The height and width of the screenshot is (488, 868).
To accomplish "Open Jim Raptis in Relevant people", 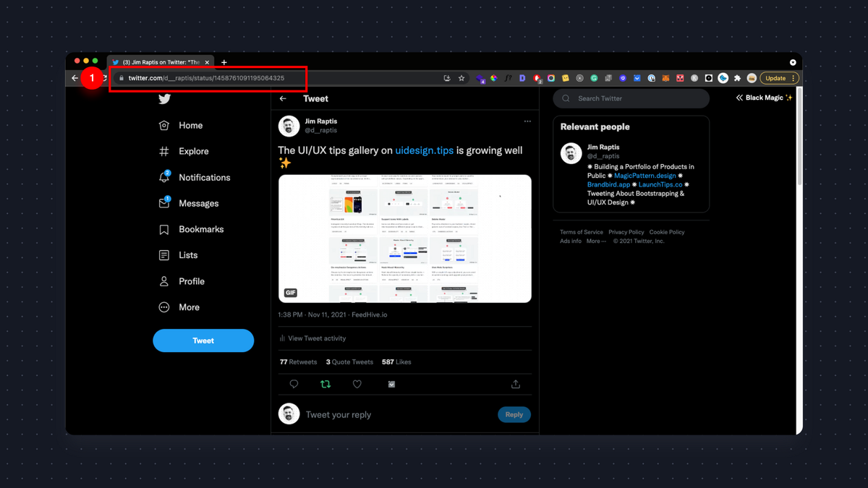I will point(603,147).
